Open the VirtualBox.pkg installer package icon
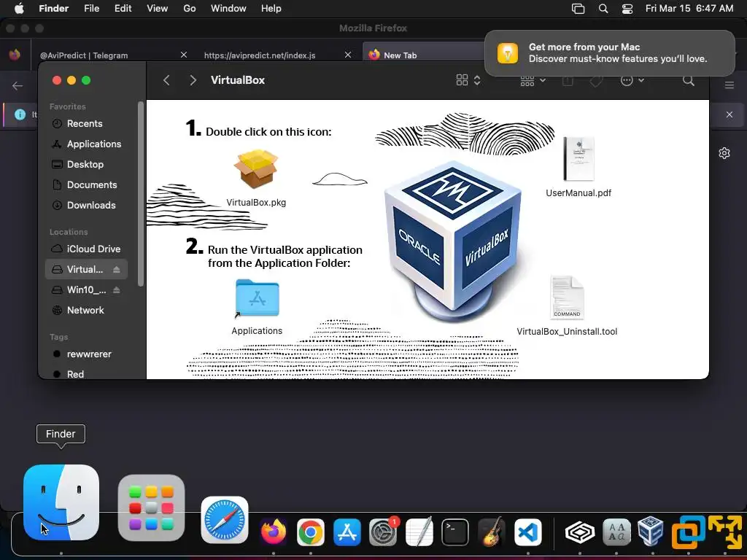 [256, 169]
